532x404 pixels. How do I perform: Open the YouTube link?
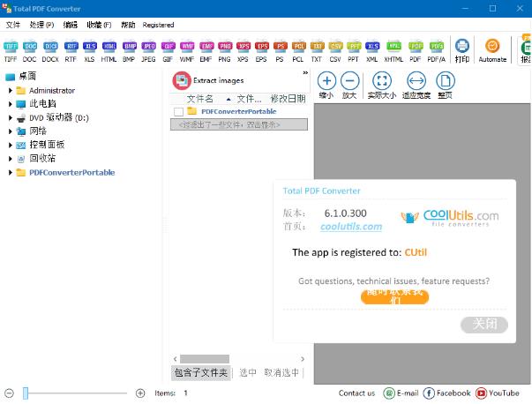(x=498, y=393)
